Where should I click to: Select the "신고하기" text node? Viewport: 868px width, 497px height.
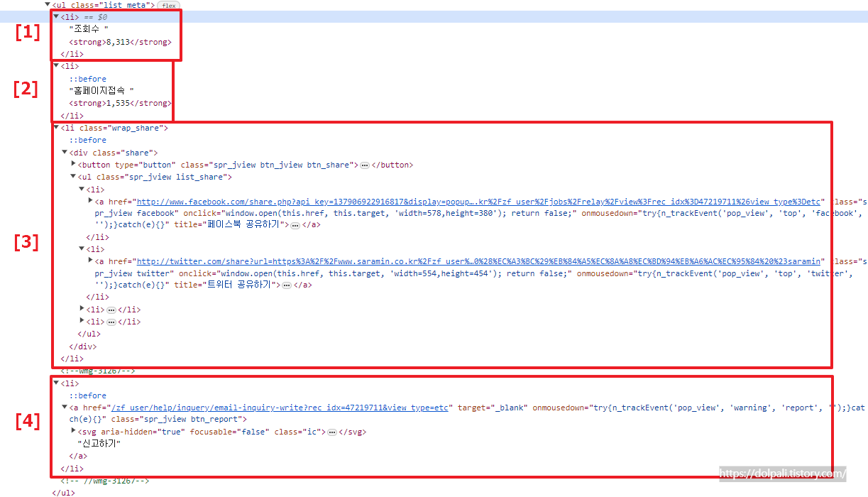[x=99, y=444]
